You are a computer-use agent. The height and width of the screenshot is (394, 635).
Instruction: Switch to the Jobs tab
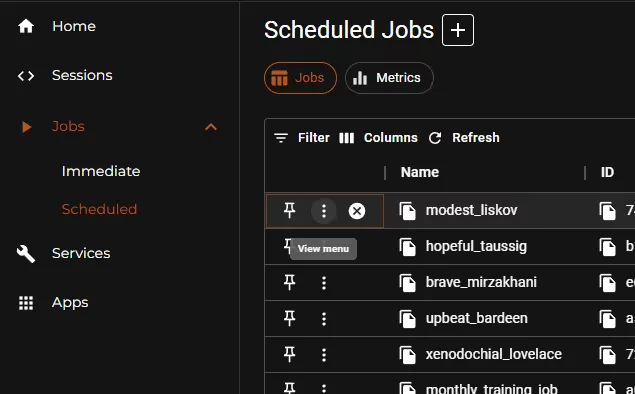click(300, 78)
